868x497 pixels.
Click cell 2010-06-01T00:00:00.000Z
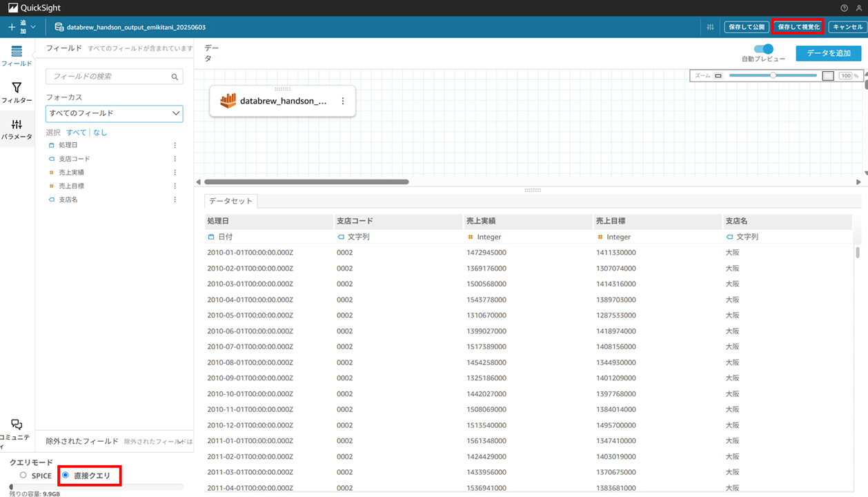pos(250,331)
